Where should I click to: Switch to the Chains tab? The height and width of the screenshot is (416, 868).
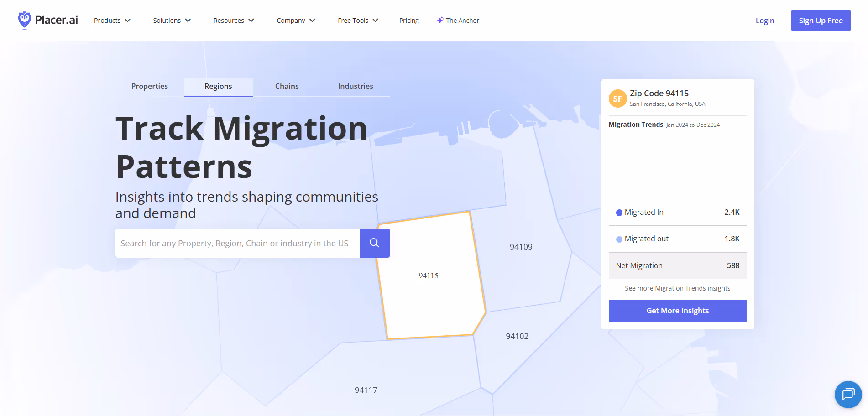pyautogui.click(x=287, y=86)
